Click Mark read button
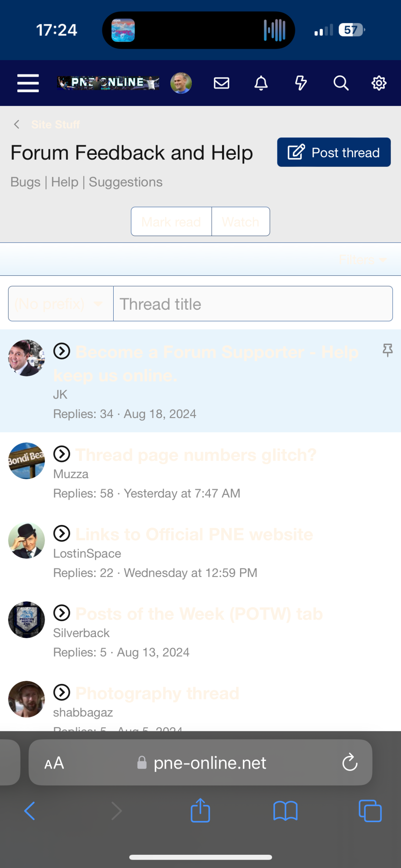 [x=171, y=222]
